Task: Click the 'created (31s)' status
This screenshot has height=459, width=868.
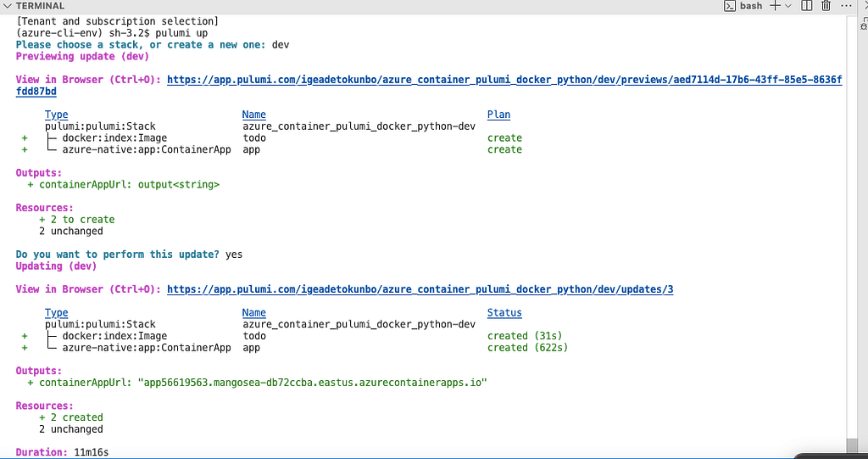Action: tap(525, 336)
